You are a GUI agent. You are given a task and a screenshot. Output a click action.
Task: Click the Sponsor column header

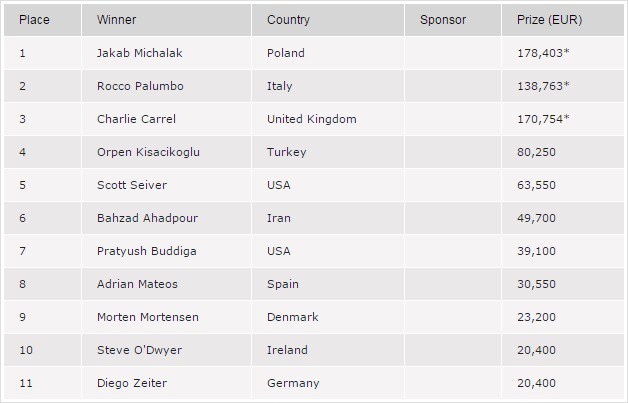point(443,20)
